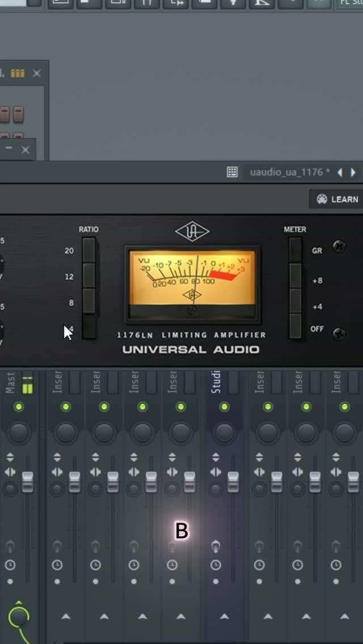This screenshot has height=644, width=363.
Task: Click the Studio track volume fader
Action: 233,481
